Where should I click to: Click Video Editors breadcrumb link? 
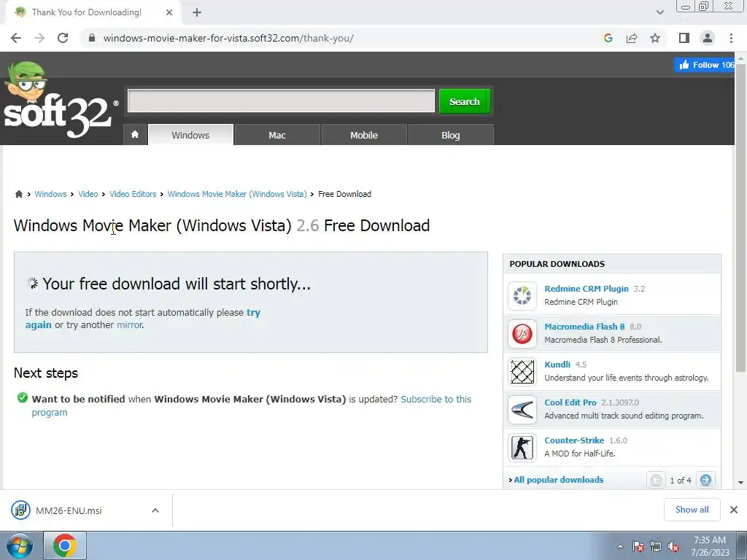point(133,194)
